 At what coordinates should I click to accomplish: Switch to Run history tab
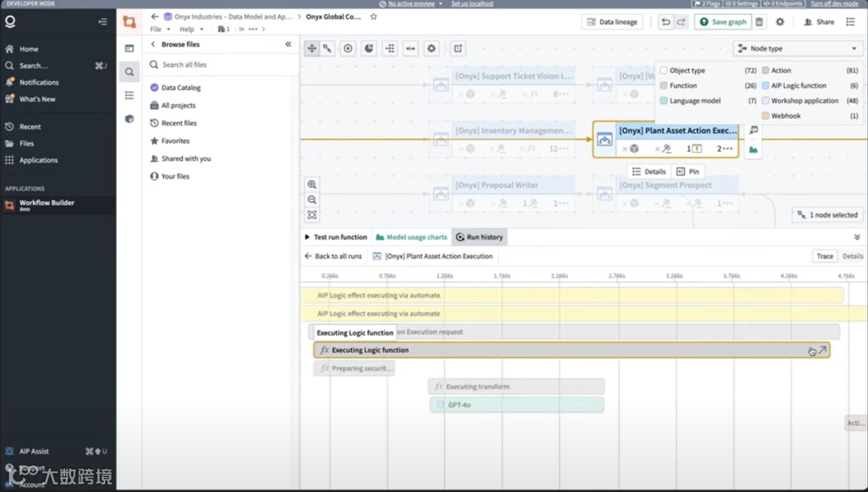(479, 237)
